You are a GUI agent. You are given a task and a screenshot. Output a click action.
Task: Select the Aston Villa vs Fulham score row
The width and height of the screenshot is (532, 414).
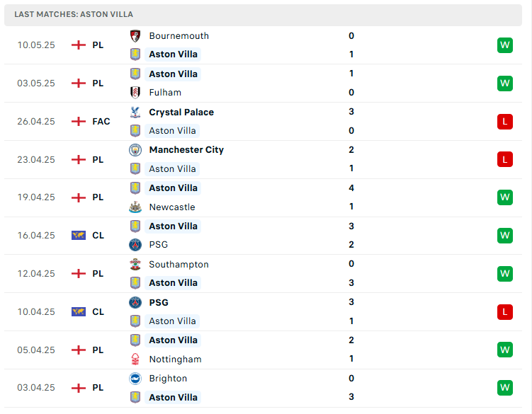[263, 84]
